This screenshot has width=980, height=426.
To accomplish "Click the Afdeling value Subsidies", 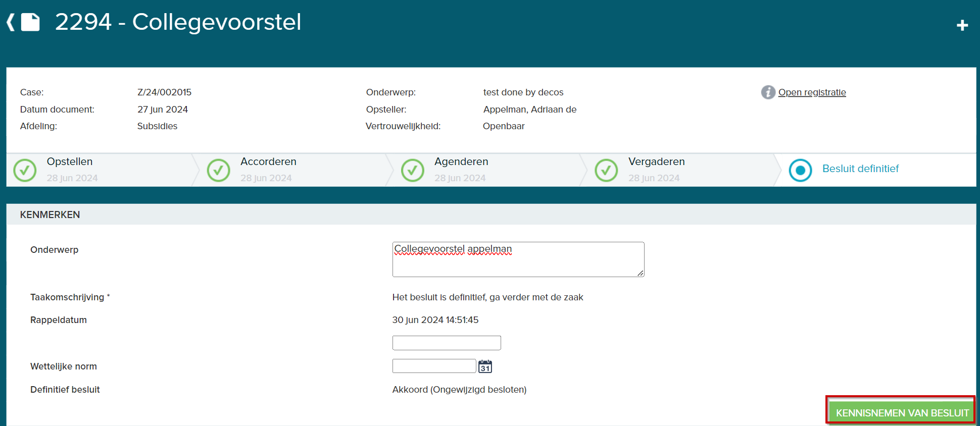I will tap(157, 126).
